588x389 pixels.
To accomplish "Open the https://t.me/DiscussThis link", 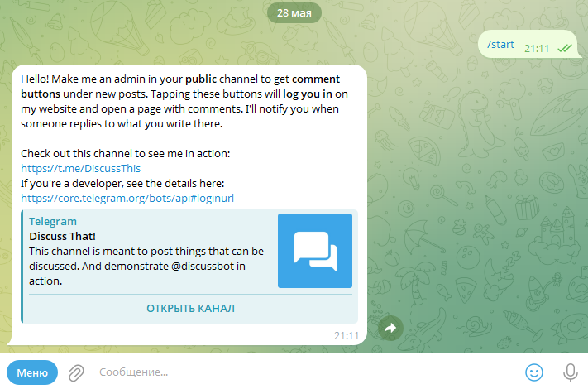I will [80, 169].
